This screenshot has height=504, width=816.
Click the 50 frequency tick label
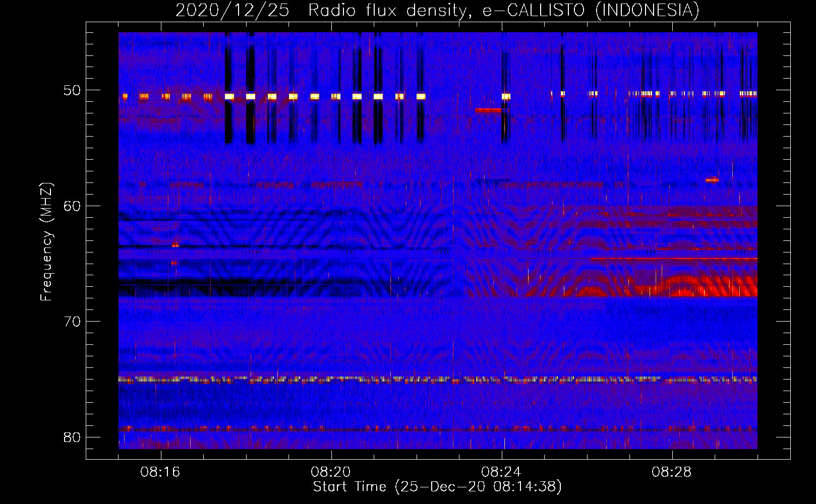[x=72, y=91]
